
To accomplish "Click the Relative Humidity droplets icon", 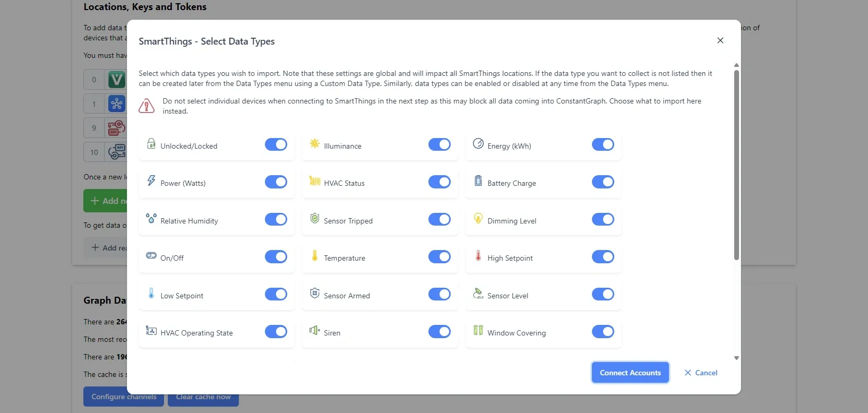I will (x=151, y=218).
